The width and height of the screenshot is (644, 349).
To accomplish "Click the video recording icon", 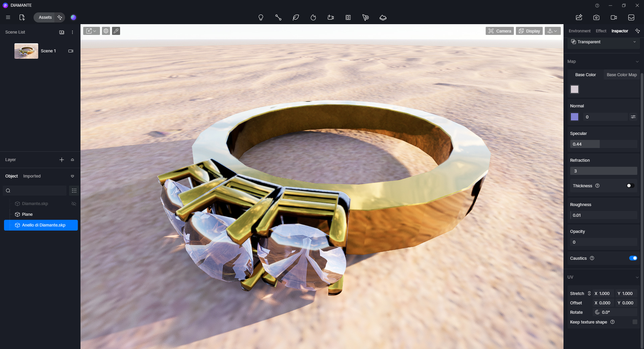I will coord(614,17).
